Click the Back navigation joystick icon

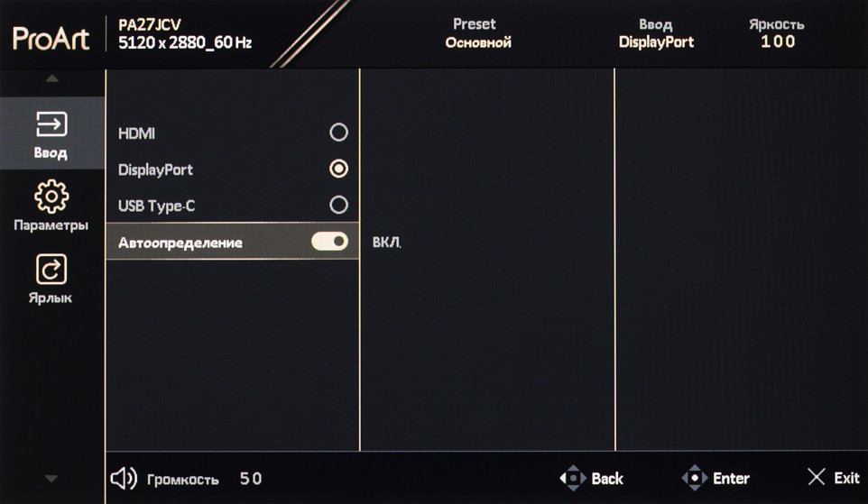click(573, 479)
